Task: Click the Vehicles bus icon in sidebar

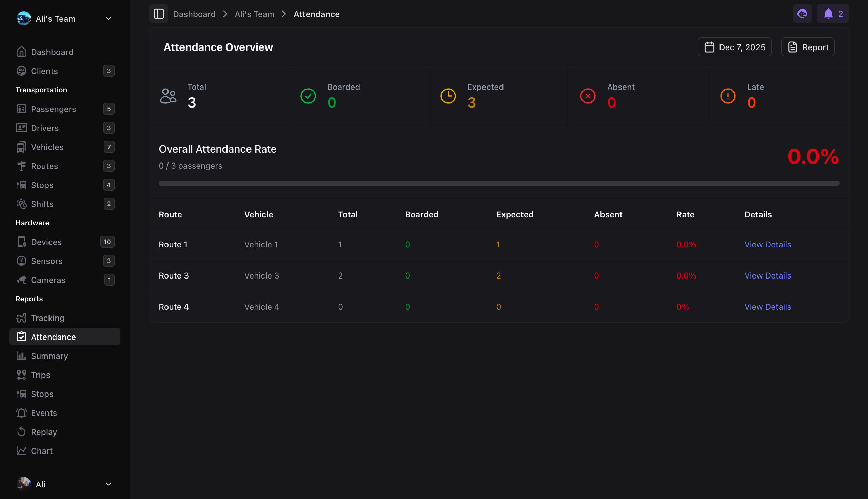Action: pyautogui.click(x=21, y=147)
